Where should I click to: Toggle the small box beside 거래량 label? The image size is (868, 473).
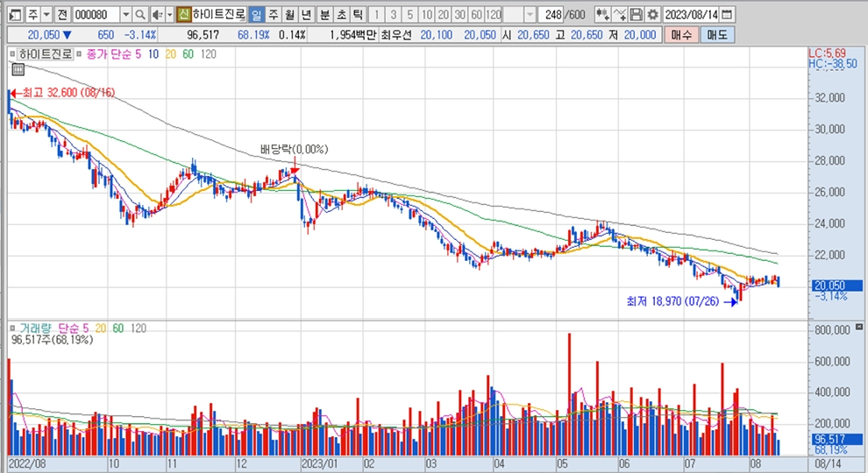(11, 327)
